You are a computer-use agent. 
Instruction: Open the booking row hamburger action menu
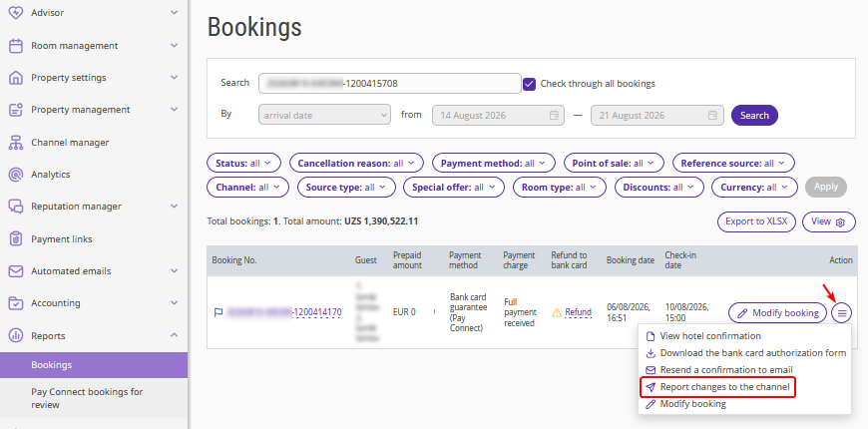coord(842,313)
